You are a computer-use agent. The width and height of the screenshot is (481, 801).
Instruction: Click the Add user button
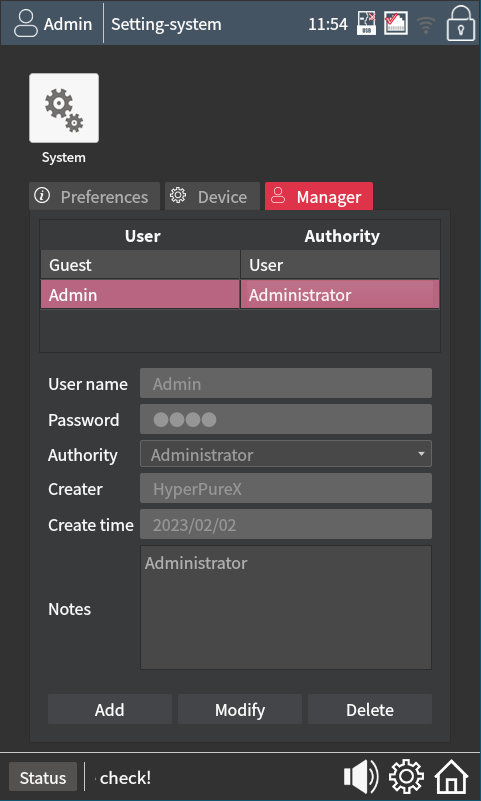coord(110,709)
